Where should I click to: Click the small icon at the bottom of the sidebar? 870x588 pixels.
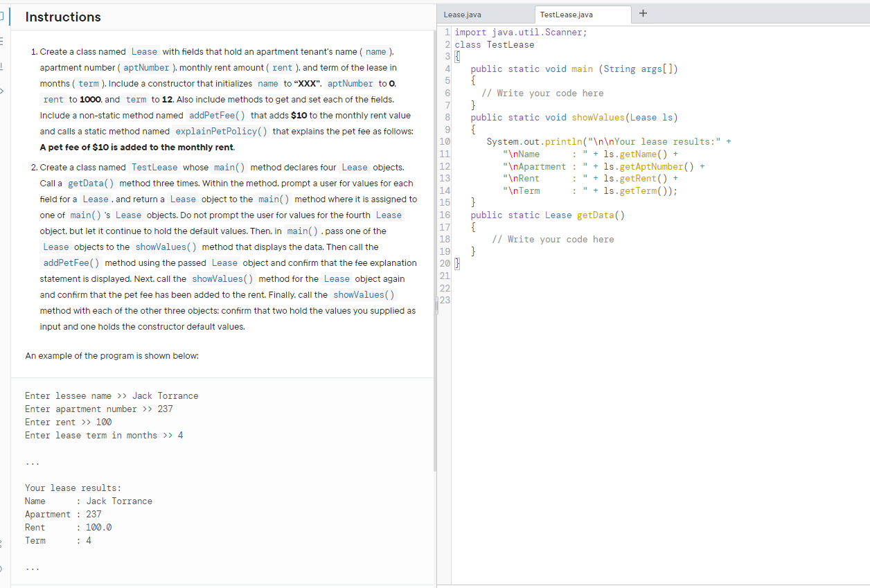point(3,568)
